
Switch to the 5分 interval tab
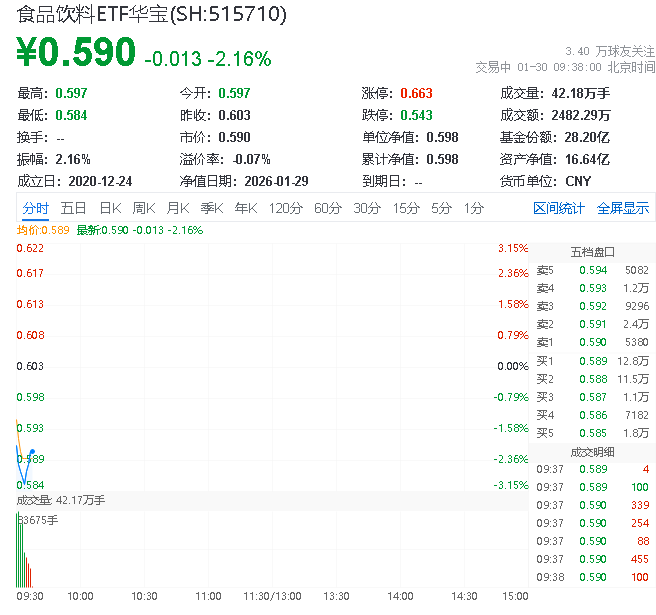441,208
